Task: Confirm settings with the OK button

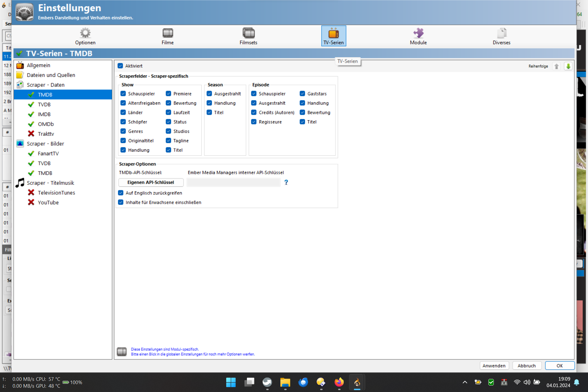Action: 560,366
